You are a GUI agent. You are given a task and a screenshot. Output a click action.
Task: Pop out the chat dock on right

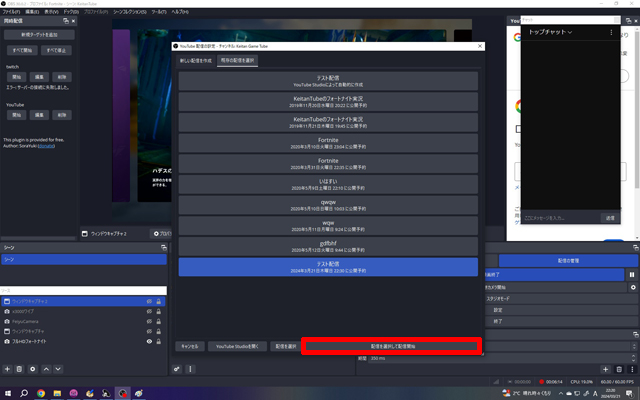[x=628, y=21]
